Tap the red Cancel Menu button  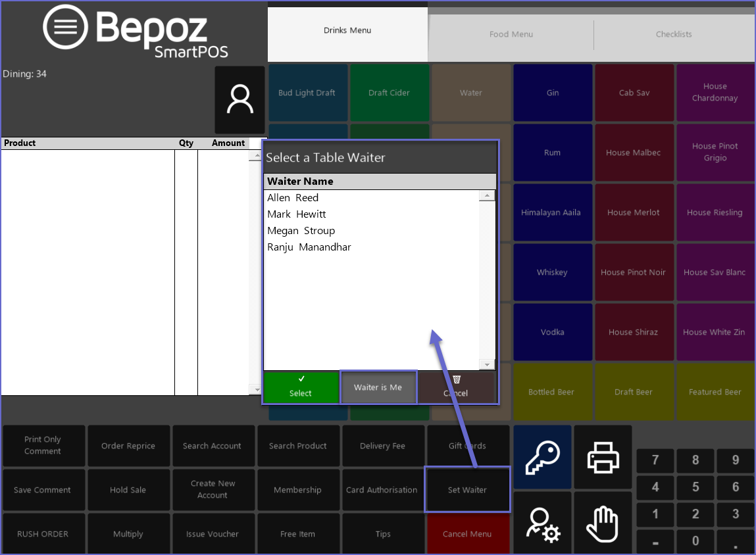(467, 534)
